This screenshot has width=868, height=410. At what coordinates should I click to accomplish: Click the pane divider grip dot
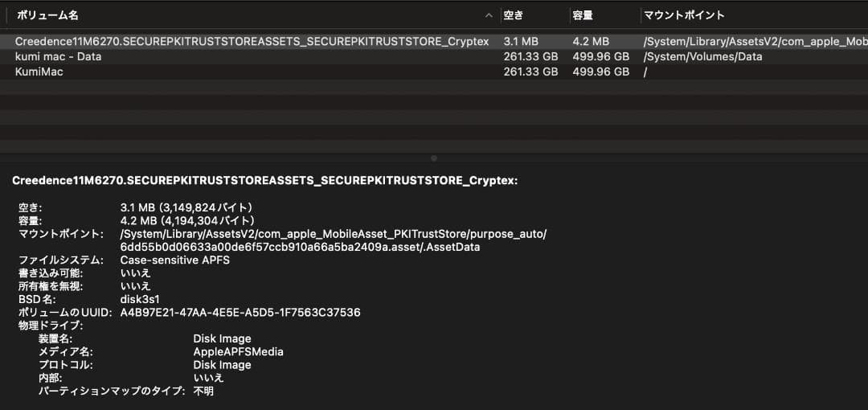[x=434, y=158]
